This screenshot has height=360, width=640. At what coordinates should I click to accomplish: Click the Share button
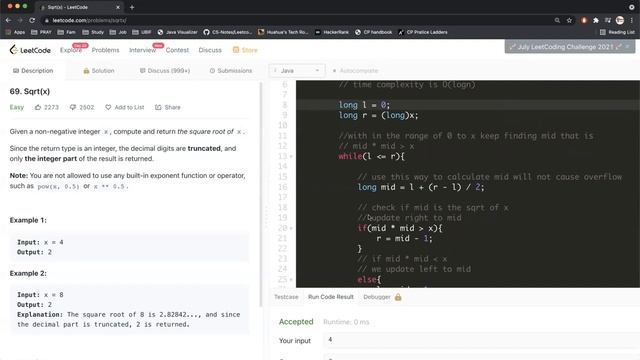pos(167,107)
